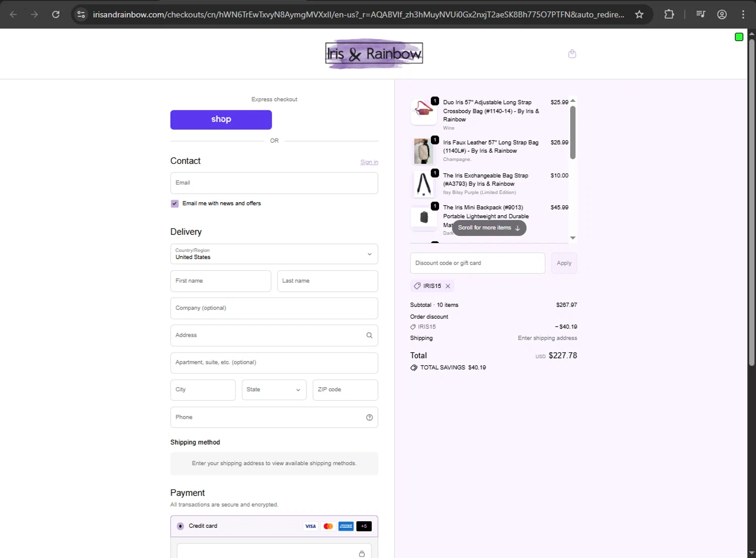Pay with the Shop express checkout button
This screenshot has width=756, height=558.
[x=221, y=119]
